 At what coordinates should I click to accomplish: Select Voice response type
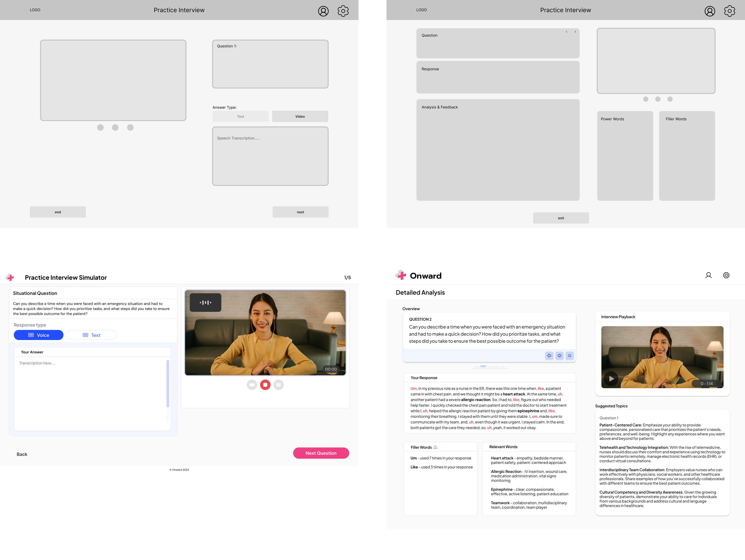pos(38,335)
